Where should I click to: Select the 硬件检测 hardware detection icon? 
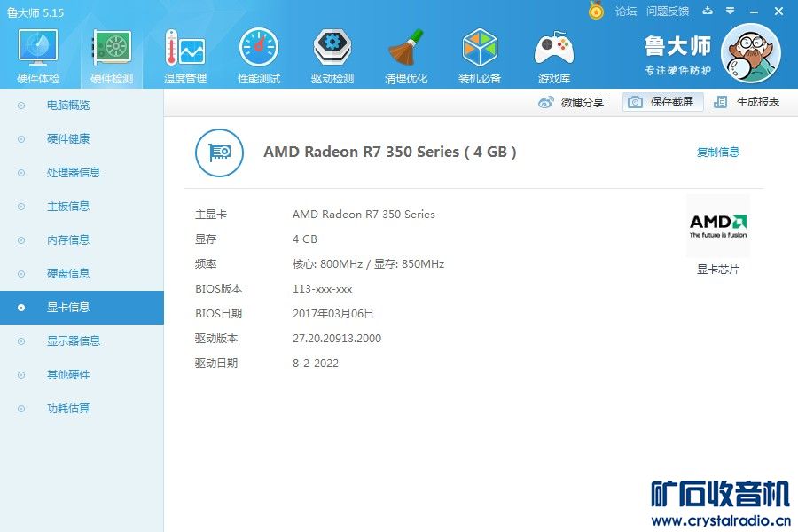tap(112, 47)
